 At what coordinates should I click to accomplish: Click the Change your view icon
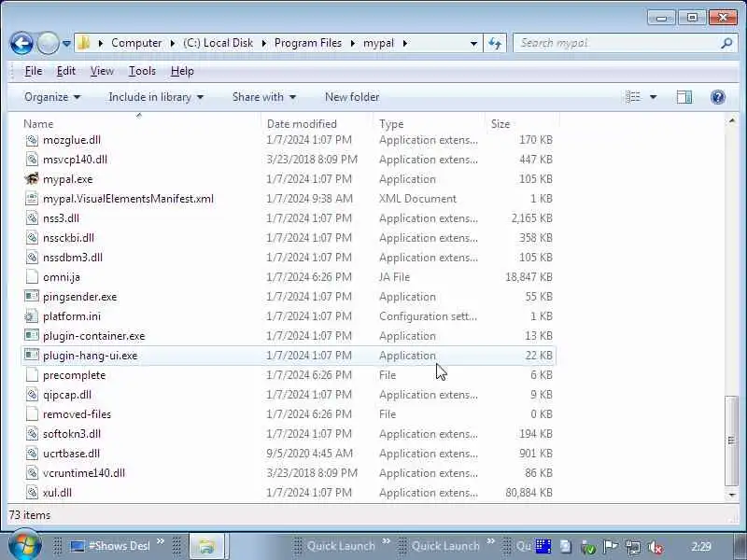click(x=633, y=97)
